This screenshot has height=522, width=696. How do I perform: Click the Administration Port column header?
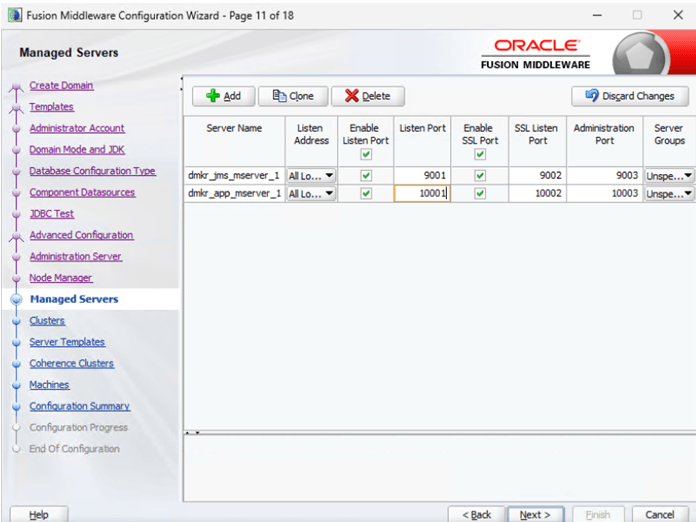click(x=605, y=142)
